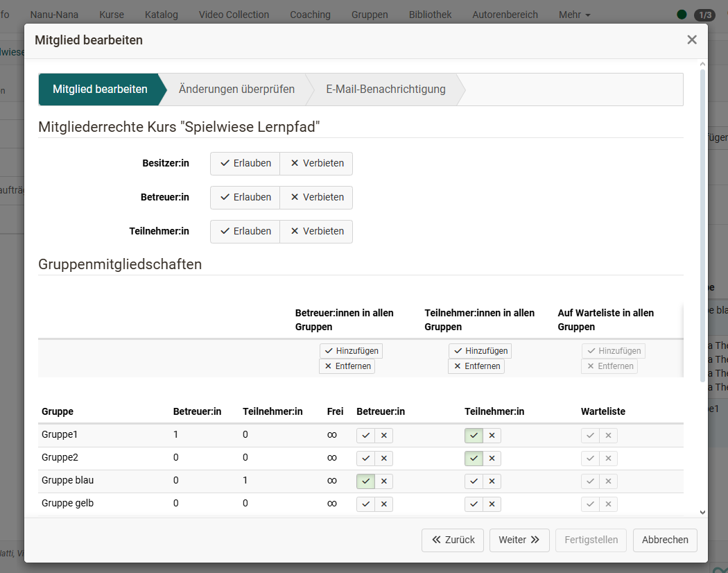Go to E-Mail-Benachrichtigung step
The image size is (728, 573).
point(385,89)
